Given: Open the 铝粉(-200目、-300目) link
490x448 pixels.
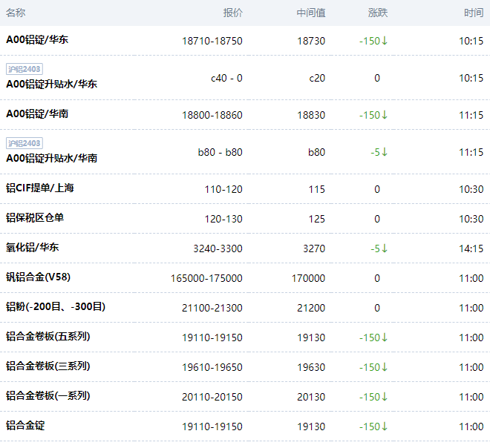Looking at the screenshot, I should pos(56,306).
